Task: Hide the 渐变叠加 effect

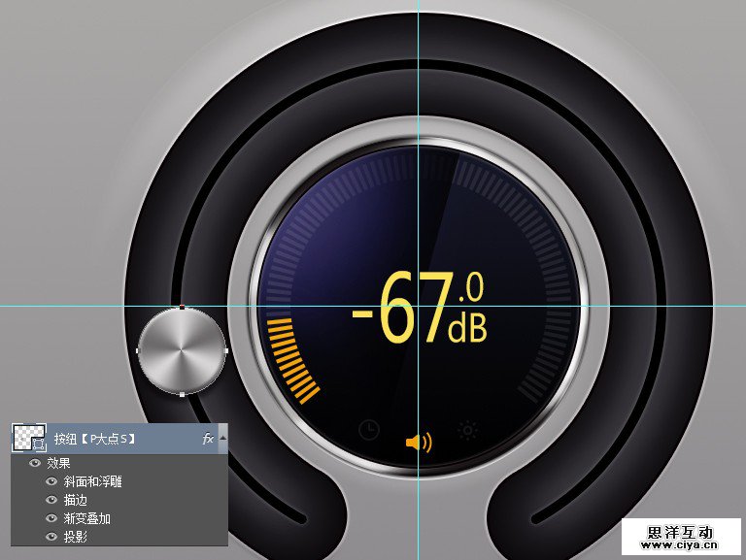Action: coord(51,518)
